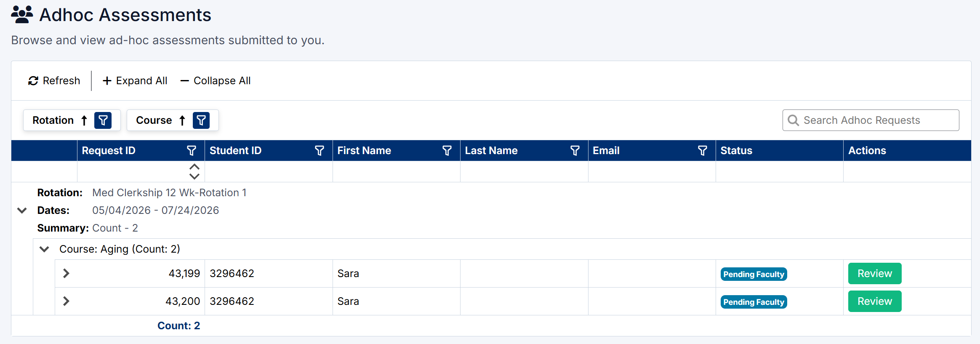Filter the Request ID column
980x344 pixels.
click(x=192, y=151)
